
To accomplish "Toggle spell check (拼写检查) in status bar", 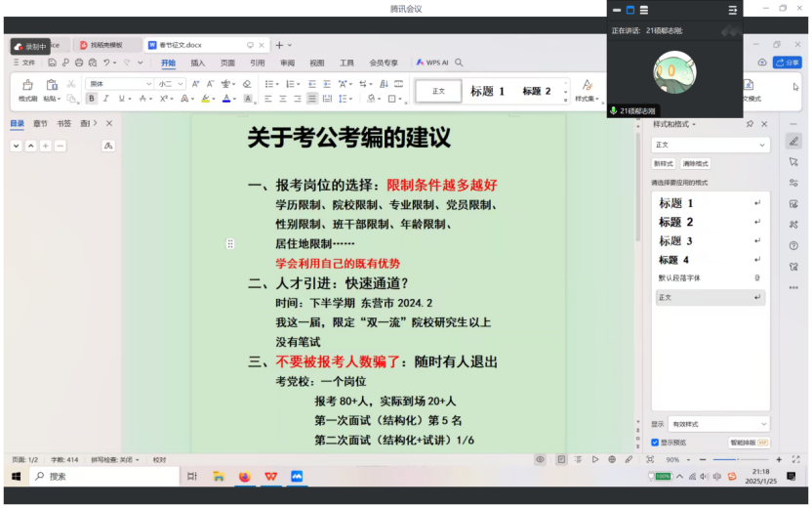I will [x=114, y=459].
